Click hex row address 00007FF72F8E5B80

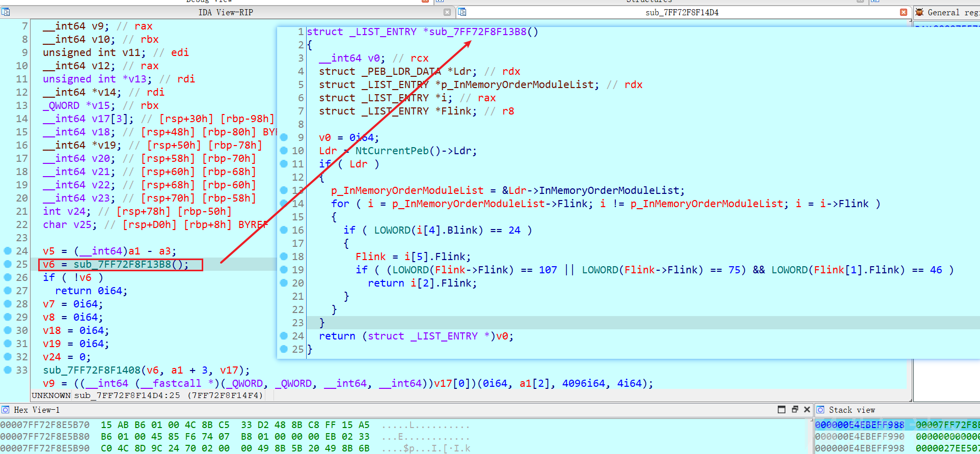tap(45, 437)
